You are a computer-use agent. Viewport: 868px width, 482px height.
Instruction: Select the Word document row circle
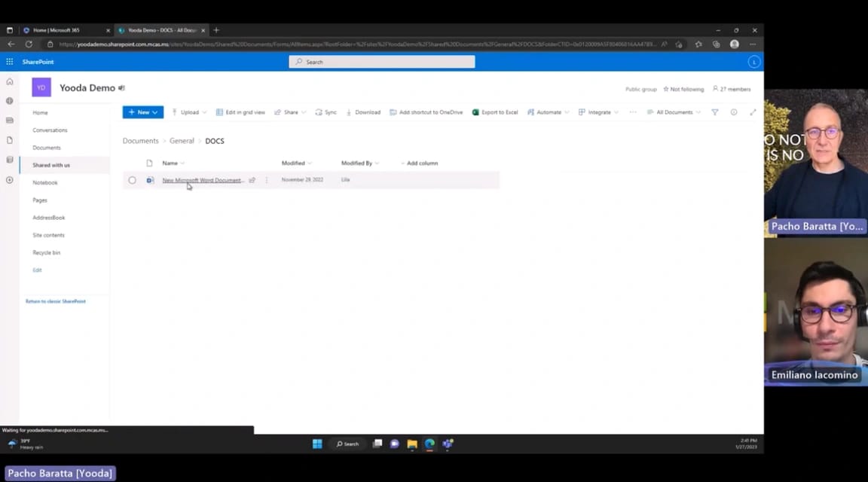pos(132,180)
